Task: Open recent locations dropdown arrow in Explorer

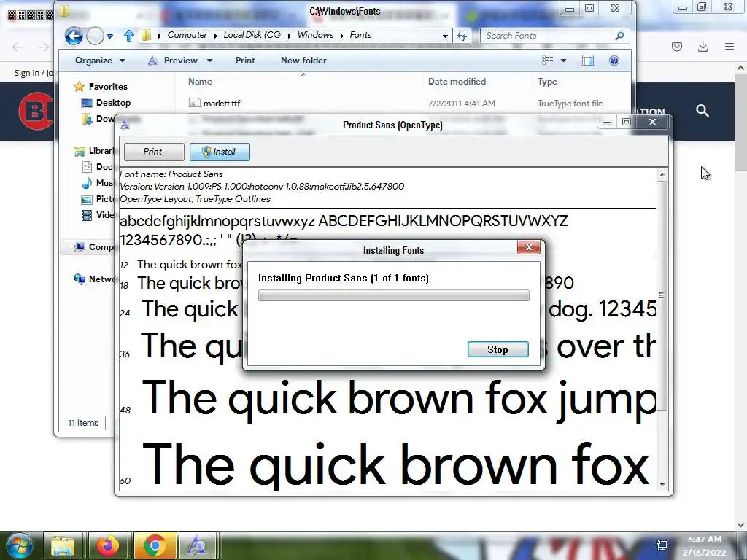Action: click(x=110, y=36)
